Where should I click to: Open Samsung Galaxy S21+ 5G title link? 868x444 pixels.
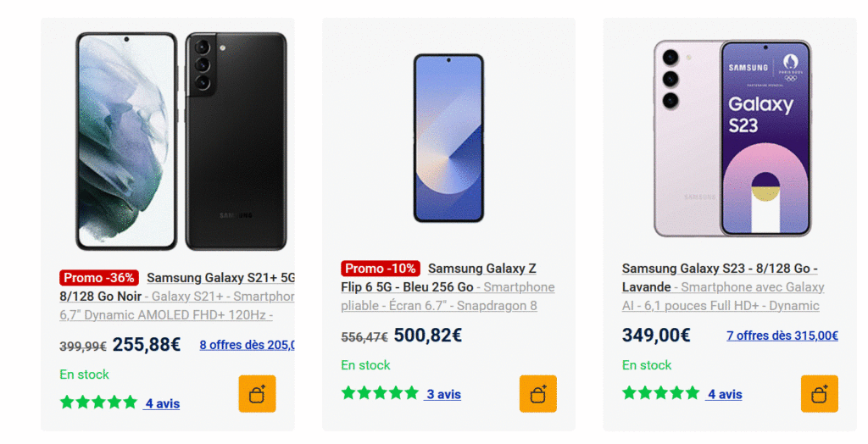(220, 277)
